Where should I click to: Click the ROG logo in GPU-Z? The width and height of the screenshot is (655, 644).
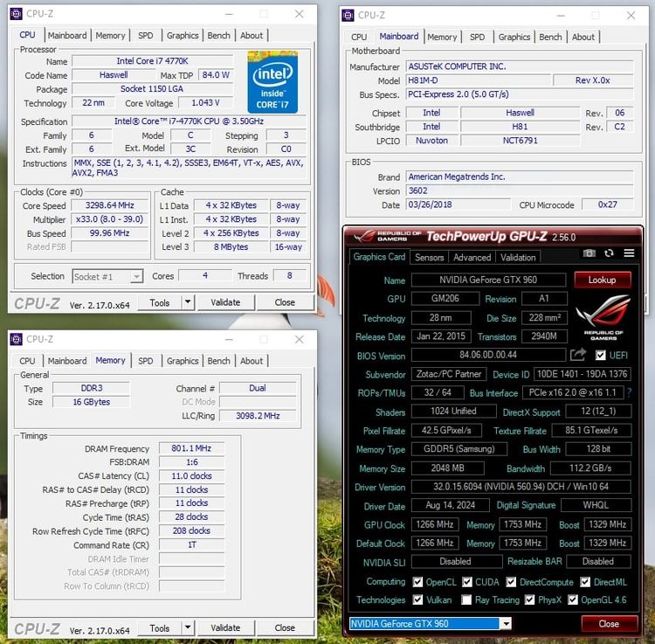tap(603, 317)
